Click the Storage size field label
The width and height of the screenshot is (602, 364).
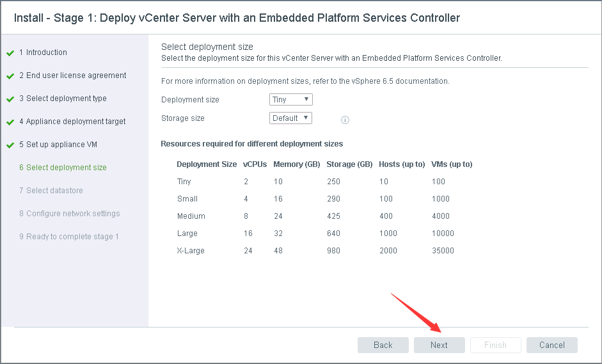pyautogui.click(x=183, y=118)
